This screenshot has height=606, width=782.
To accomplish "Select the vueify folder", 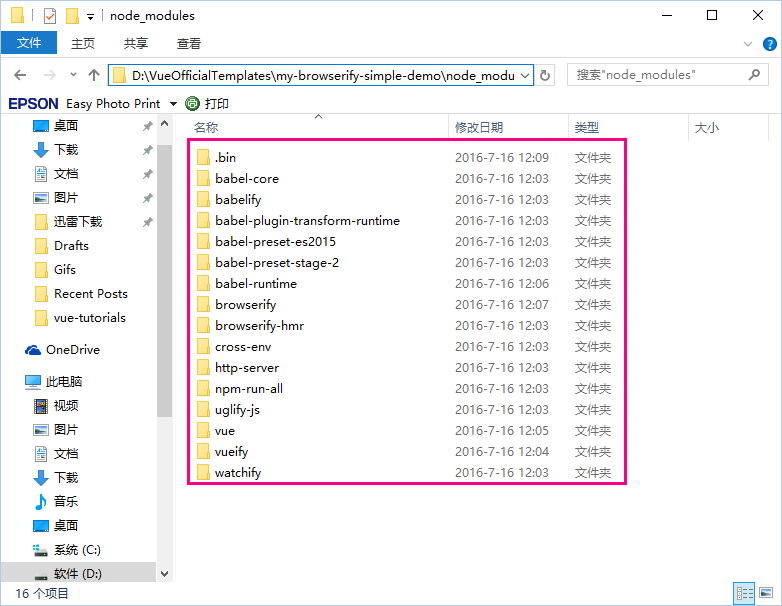I will click(x=231, y=451).
